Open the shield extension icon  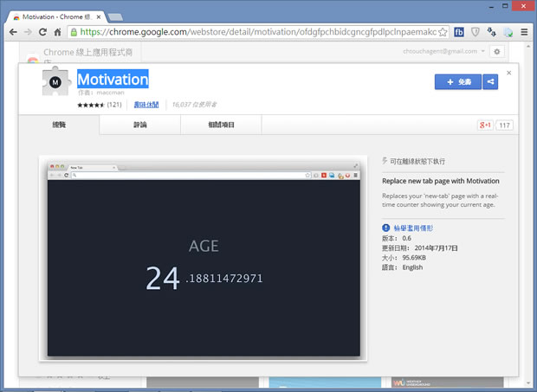pos(476,32)
